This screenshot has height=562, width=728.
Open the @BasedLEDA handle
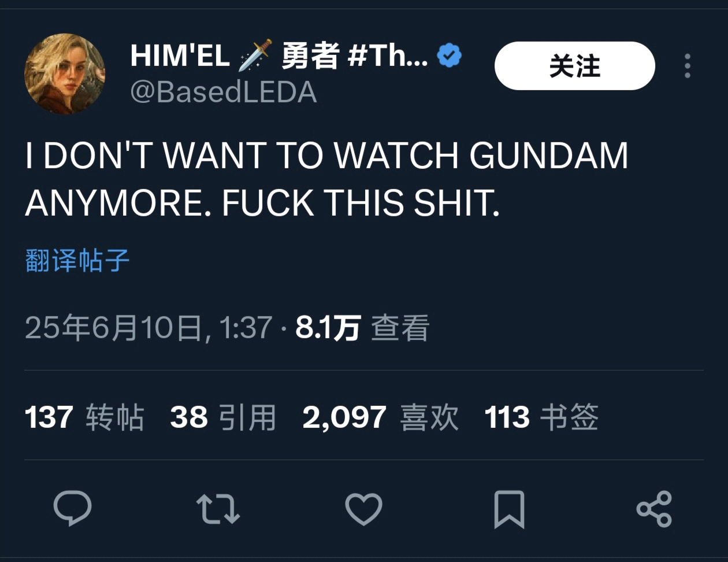pyautogui.click(x=224, y=92)
